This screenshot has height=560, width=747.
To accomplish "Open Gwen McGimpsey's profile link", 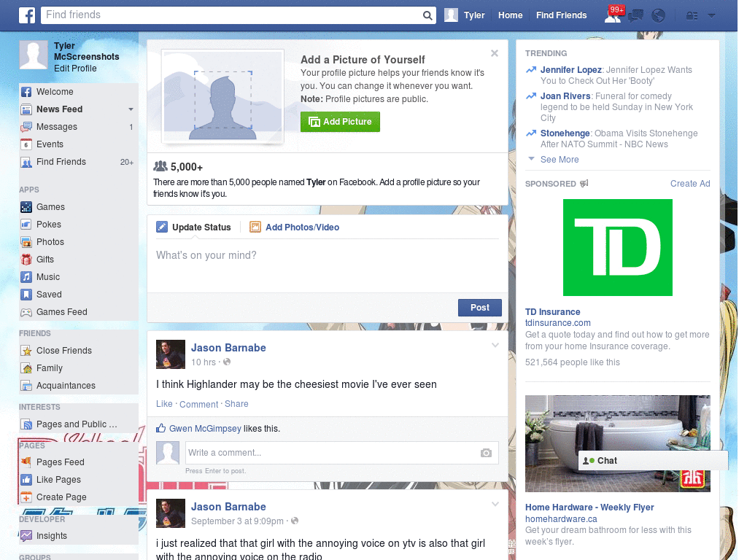I will (x=205, y=429).
